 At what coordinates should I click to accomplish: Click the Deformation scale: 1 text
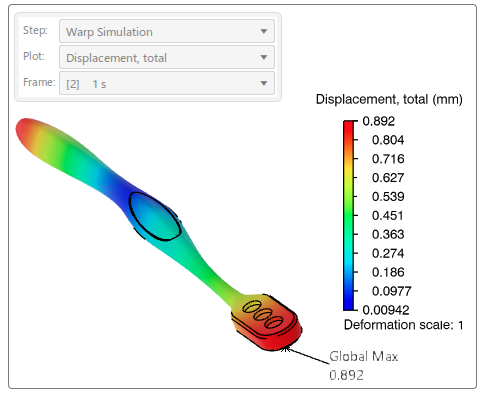click(403, 325)
